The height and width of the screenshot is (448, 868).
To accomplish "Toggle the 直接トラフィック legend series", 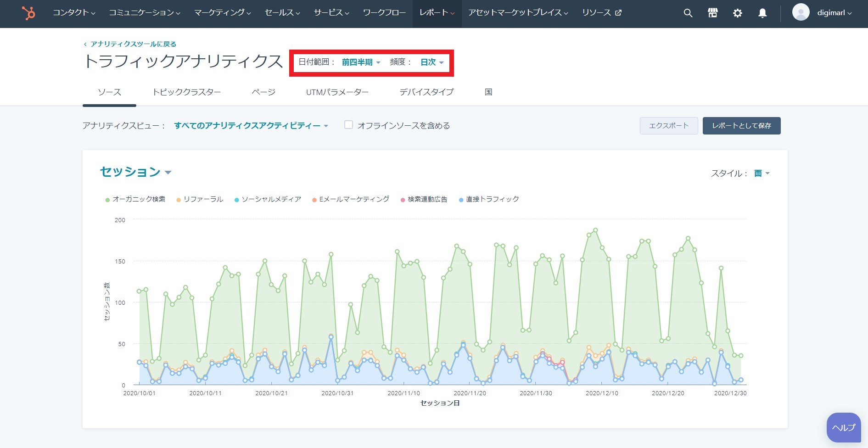I will pyautogui.click(x=489, y=199).
